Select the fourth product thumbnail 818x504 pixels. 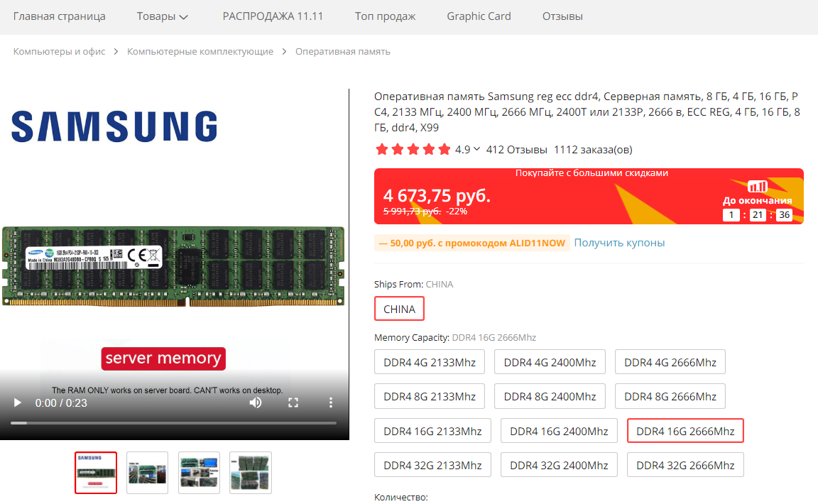click(251, 473)
